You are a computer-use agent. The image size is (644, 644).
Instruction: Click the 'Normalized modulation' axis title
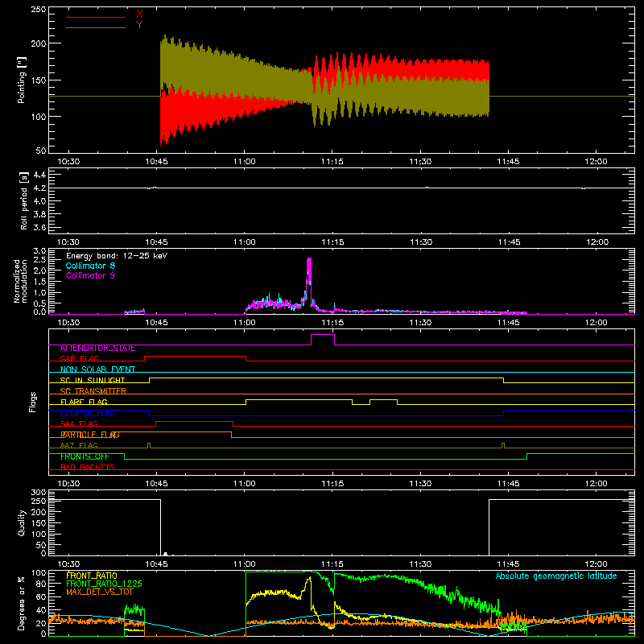click(x=20, y=281)
